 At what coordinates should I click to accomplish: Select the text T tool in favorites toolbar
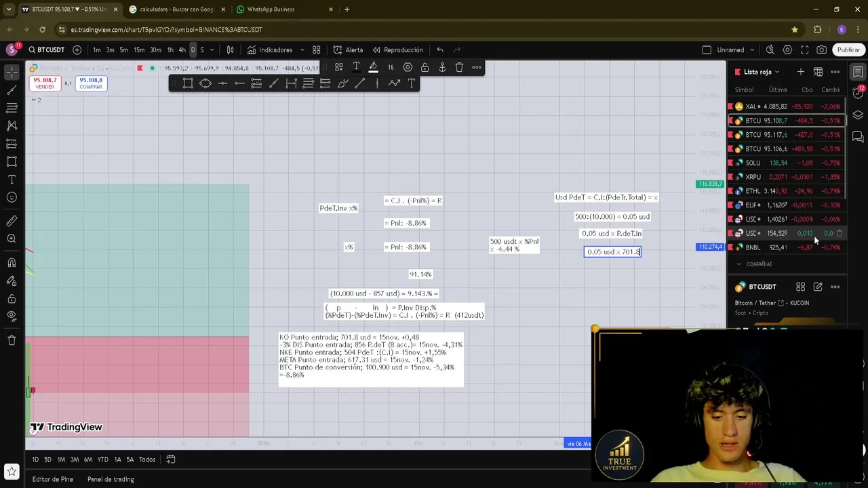click(x=412, y=83)
